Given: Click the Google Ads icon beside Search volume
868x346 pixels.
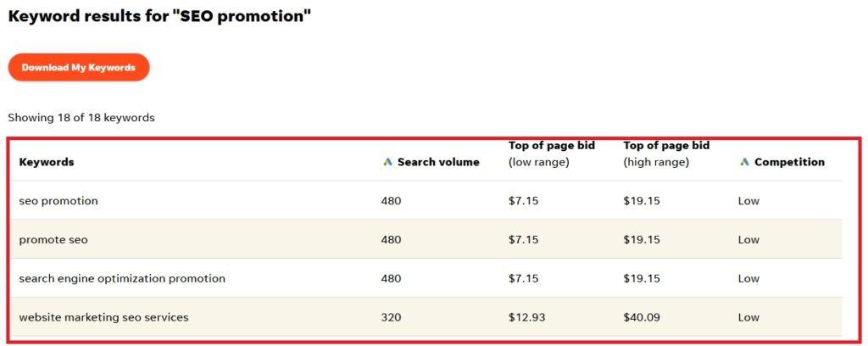Looking at the screenshot, I should pyautogui.click(x=388, y=162).
